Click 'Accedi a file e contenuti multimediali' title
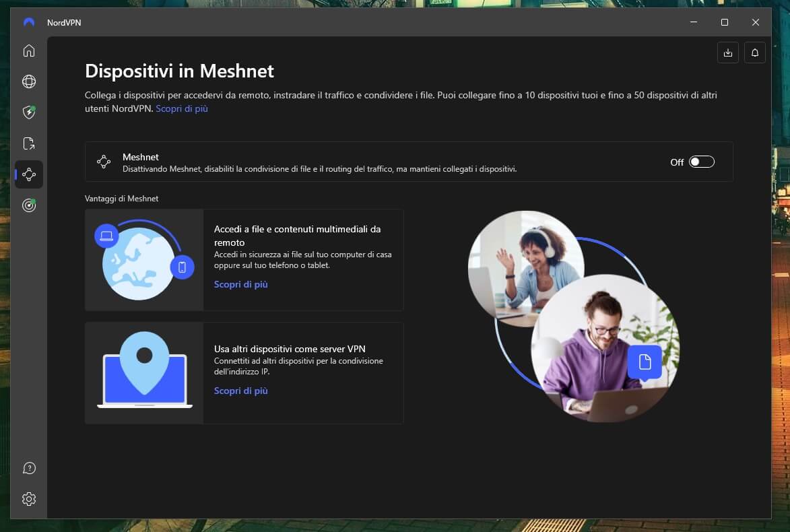 tap(297, 235)
